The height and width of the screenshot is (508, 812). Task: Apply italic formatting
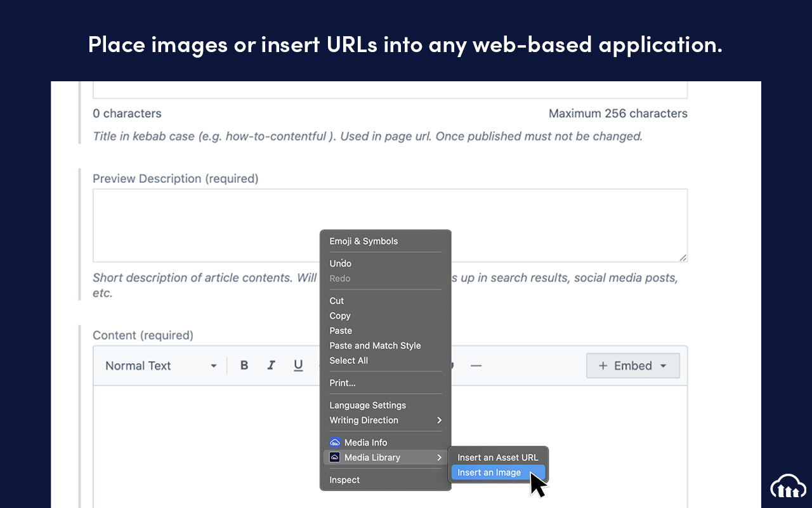tap(271, 365)
